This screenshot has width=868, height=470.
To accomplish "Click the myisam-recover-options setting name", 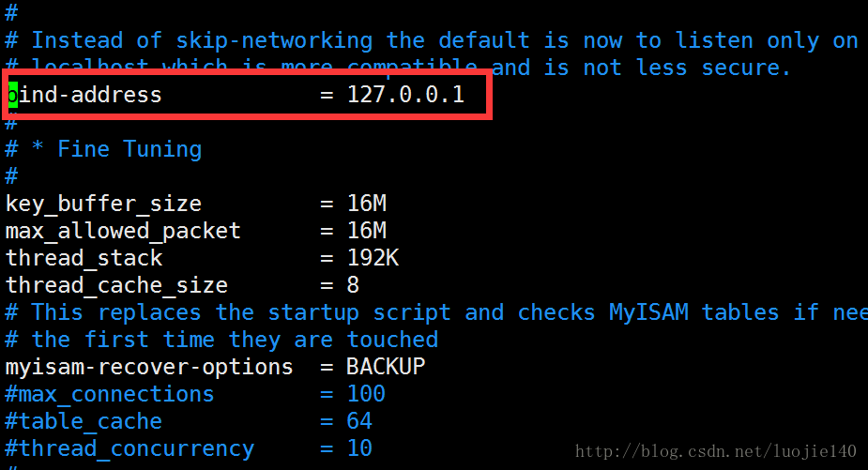I will tap(149, 367).
